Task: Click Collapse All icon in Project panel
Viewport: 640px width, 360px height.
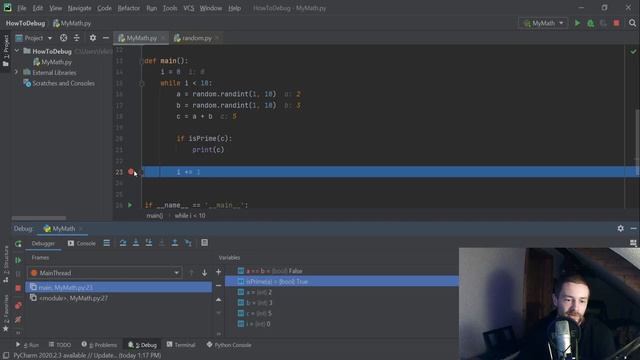Action: (x=76, y=38)
